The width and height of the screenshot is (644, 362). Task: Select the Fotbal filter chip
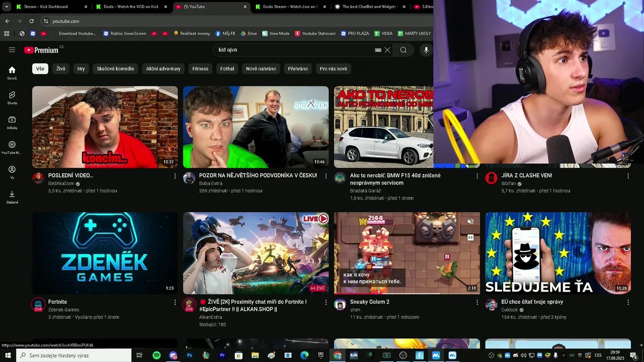coord(227,69)
